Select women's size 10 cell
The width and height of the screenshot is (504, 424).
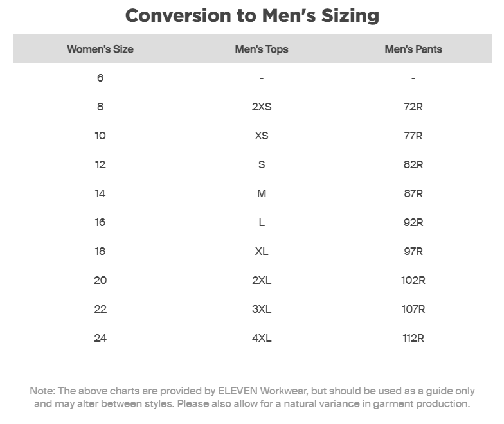pos(100,136)
